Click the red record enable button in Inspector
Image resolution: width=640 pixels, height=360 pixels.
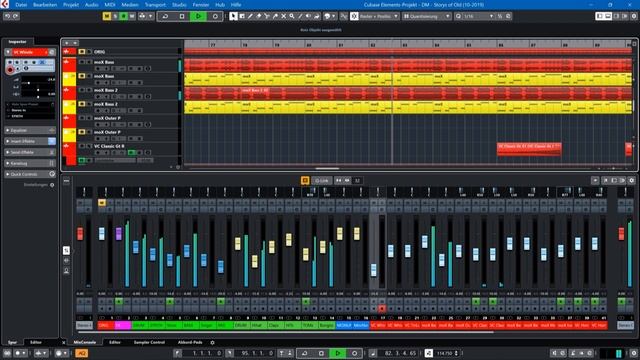(10, 70)
